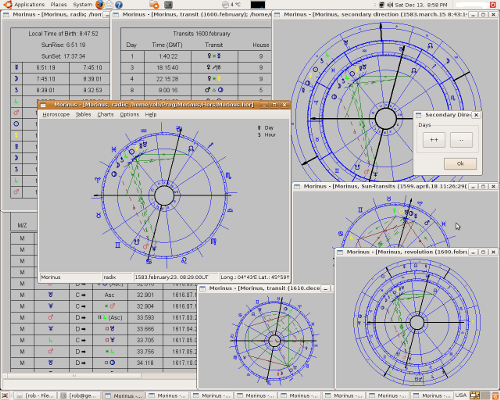Launch Firefox from the top panel
Image resolution: width=500 pixels, height=400 pixels.
100,4
